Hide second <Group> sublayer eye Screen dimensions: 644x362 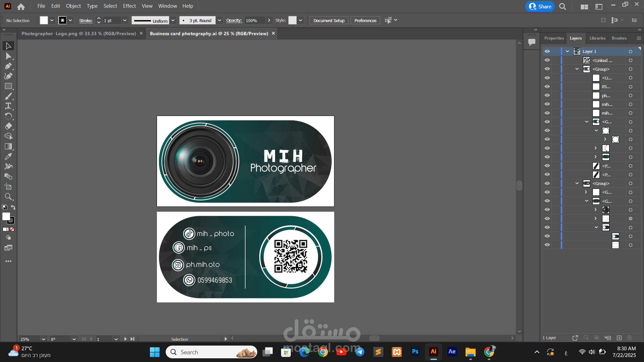point(547,183)
